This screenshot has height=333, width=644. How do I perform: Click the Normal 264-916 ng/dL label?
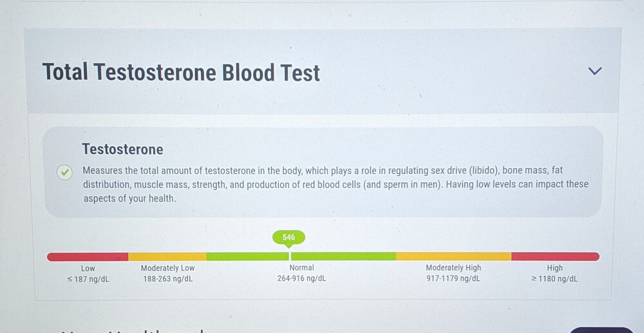[x=301, y=273]
